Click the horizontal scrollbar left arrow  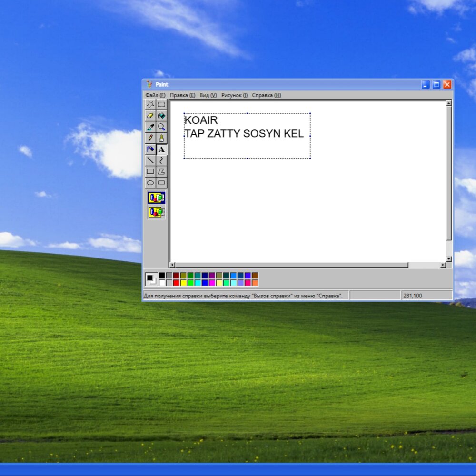[172, 265]
